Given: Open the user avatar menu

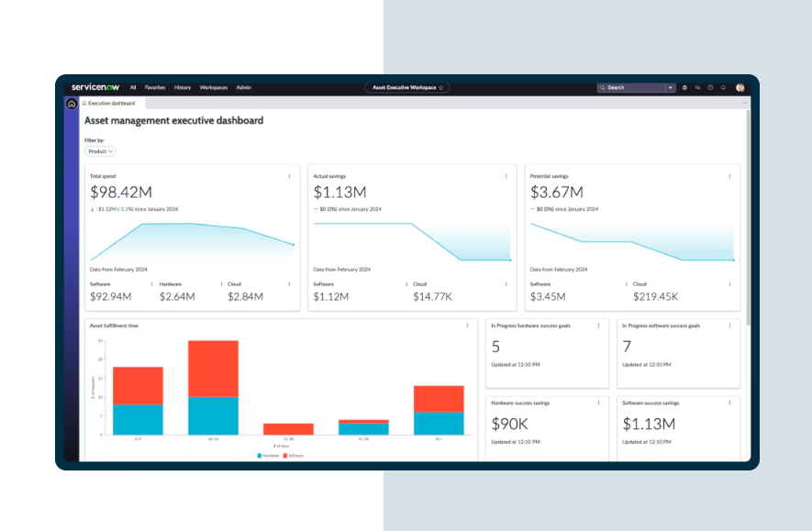Looking at the screenshot, I should pos(740,88).
